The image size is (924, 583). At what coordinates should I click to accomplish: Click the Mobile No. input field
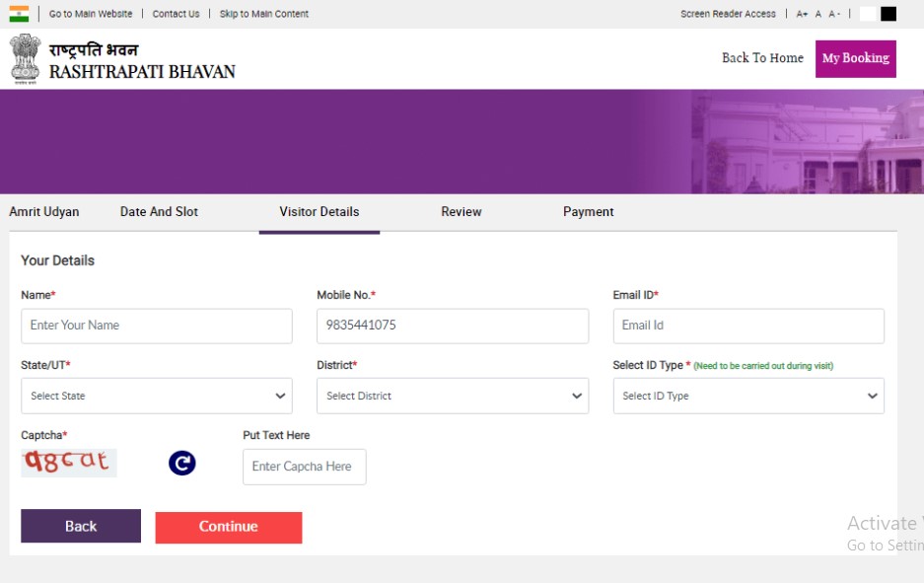453,326
